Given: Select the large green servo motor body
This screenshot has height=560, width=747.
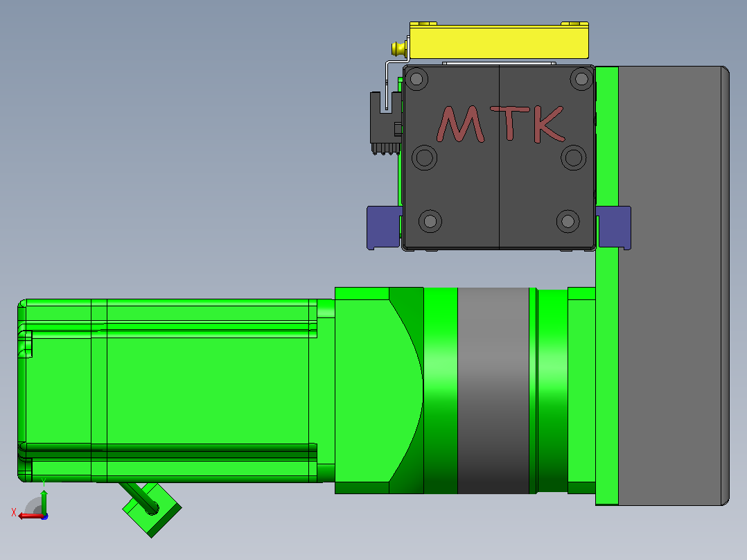Looking at the screenshot, I should click(x=176, y=391).
